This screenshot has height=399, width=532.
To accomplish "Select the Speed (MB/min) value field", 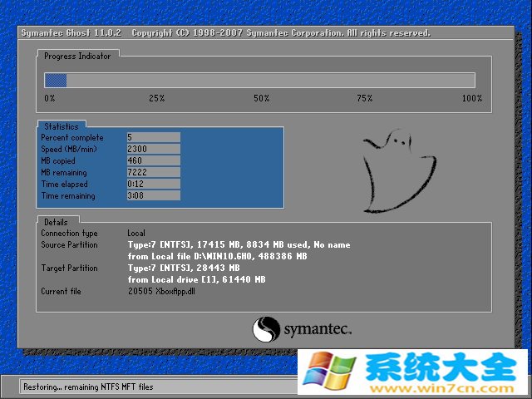I will point(153,149).
